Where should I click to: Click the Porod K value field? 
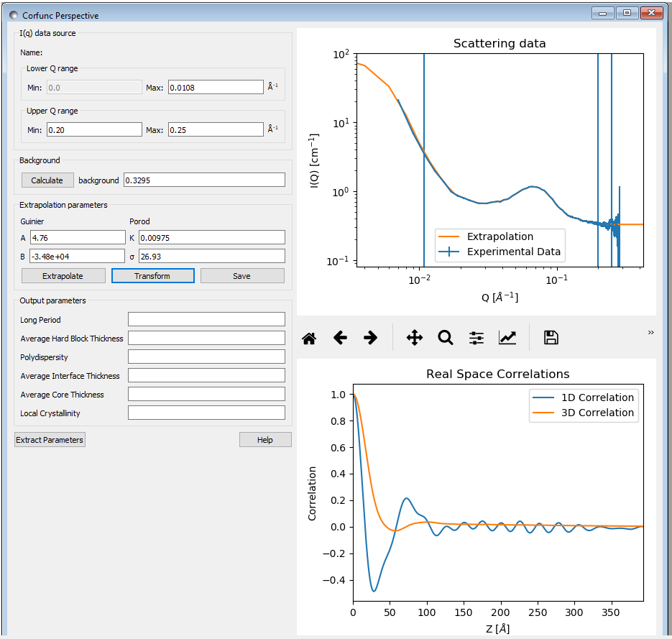(x=211, y=238)
